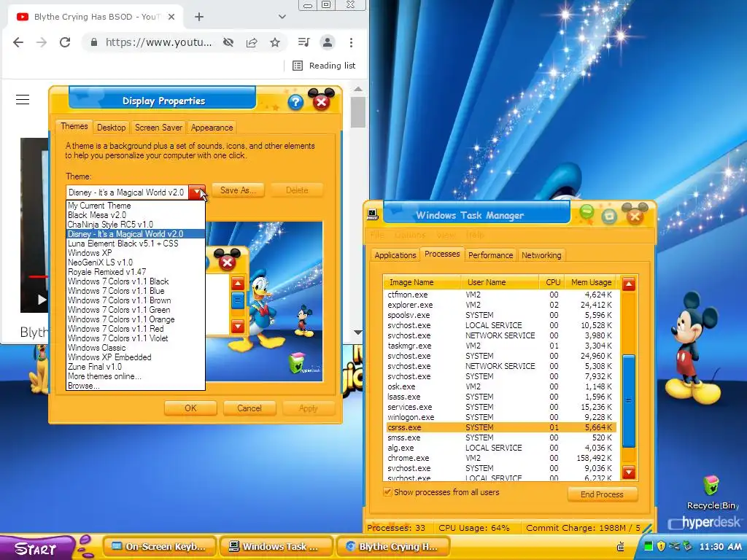
Task: Switch to Screen Saver tab
Action: click(x=158, y=128)
